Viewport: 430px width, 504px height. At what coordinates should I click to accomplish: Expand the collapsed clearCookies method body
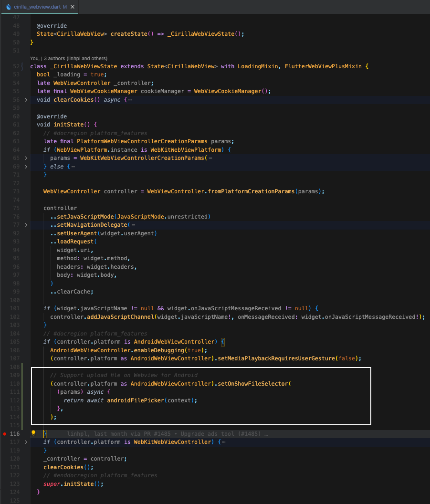(26, 99)
